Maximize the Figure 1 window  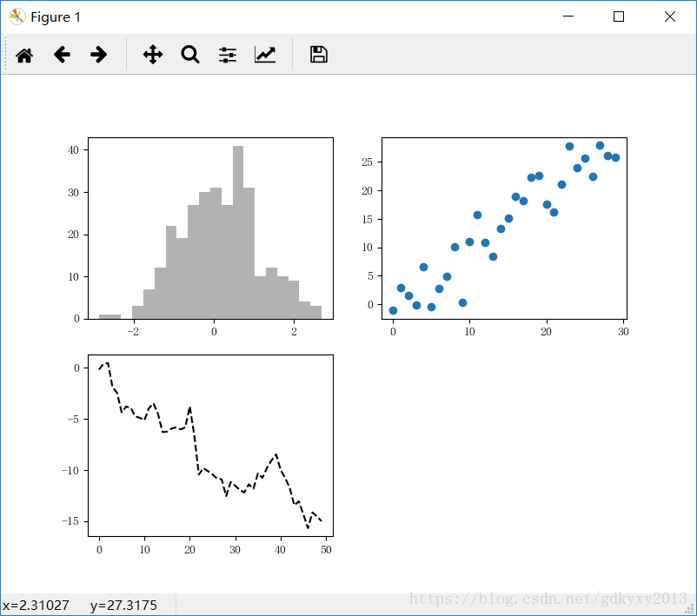618,17
